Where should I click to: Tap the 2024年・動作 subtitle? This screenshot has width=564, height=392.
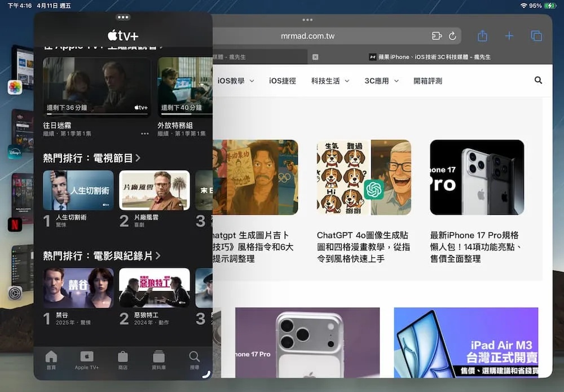151,323
